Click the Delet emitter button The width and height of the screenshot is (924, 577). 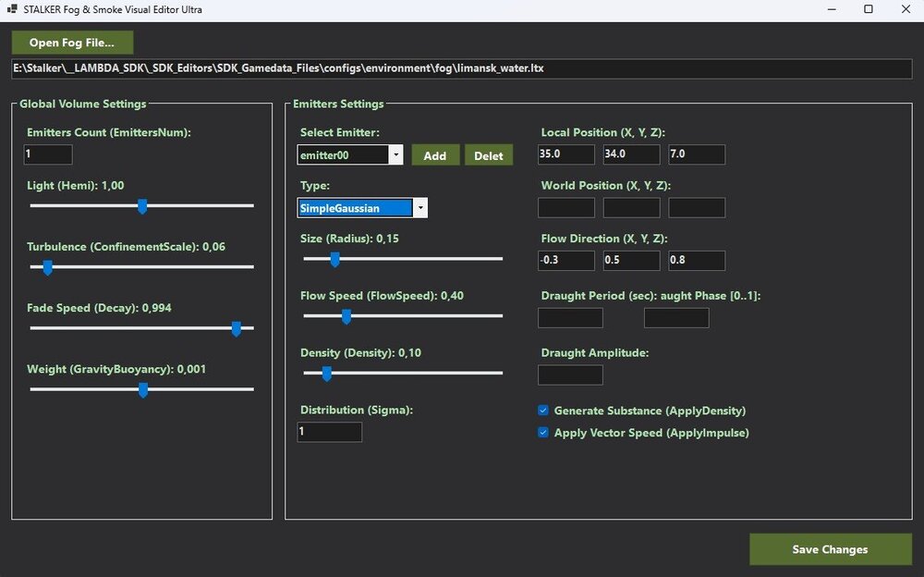click(489, 155)
